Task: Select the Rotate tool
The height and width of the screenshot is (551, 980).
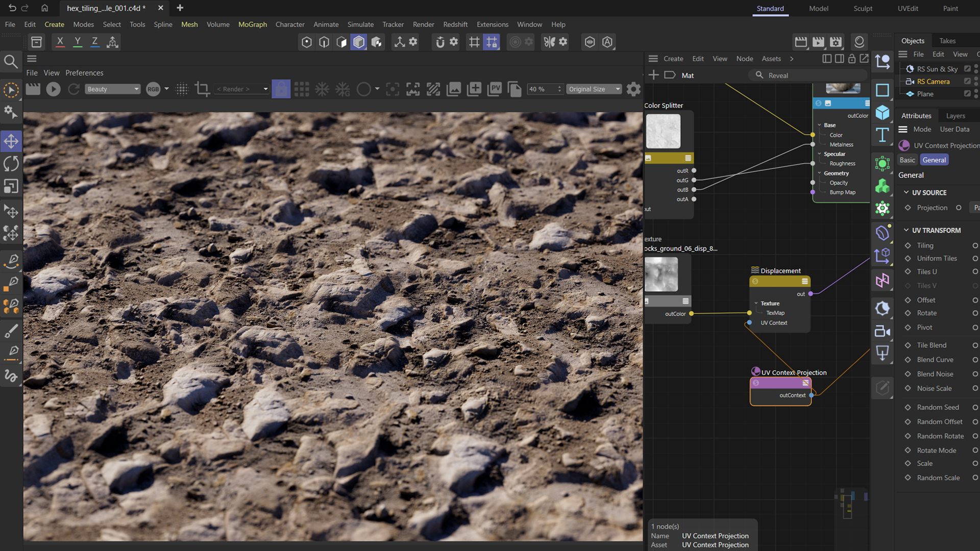Action: tap(11, 164)
